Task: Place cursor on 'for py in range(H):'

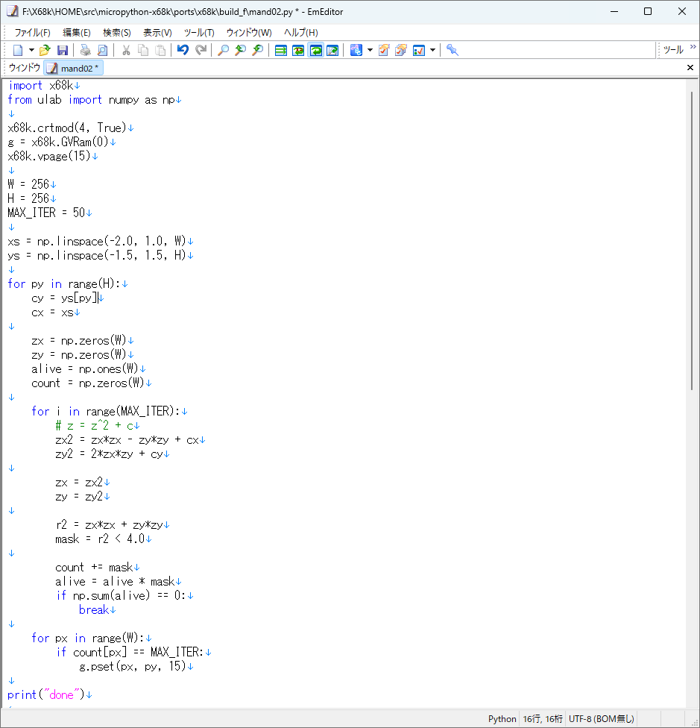Action: point(63,283)
